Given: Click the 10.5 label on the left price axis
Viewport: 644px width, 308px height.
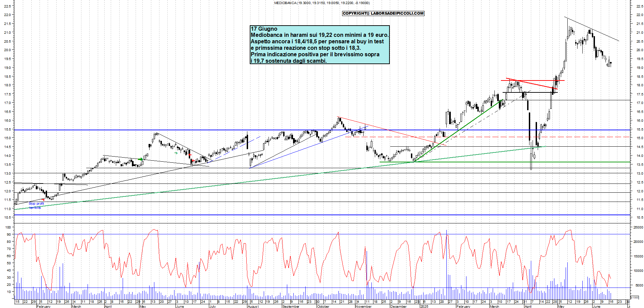Looking at the screenshot, I should coord(7,217).
